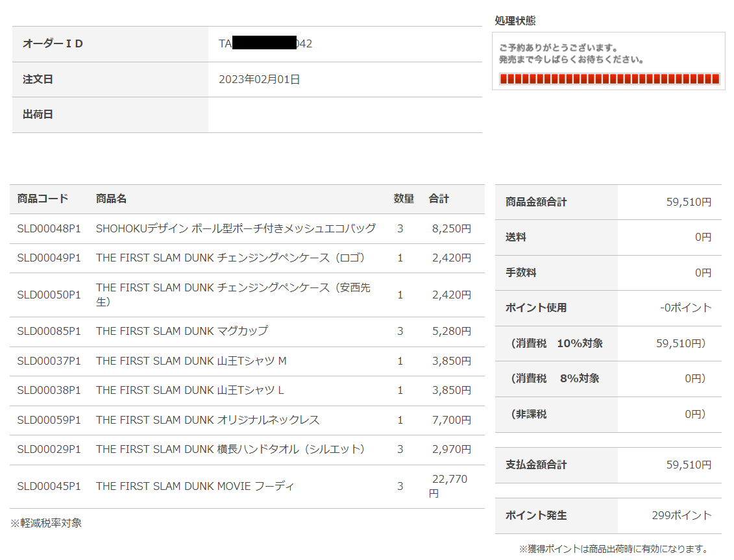
Task: Click the MOVIE フーディ product name
Action: click(195, 487)
